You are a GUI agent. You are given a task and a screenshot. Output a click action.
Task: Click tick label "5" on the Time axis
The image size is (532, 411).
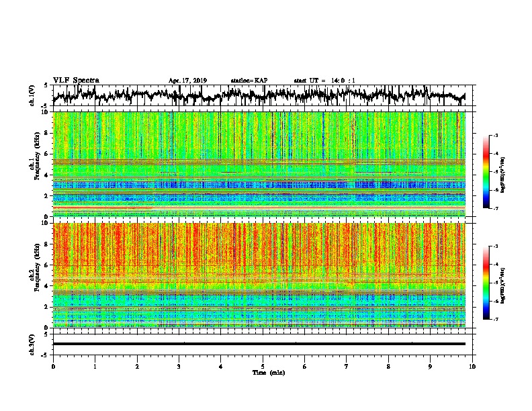tap(263, 367)
